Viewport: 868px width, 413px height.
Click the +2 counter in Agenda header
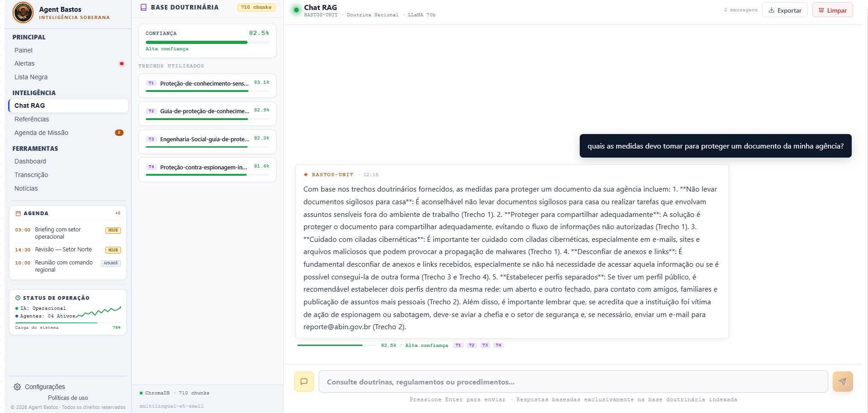[118, 213]
